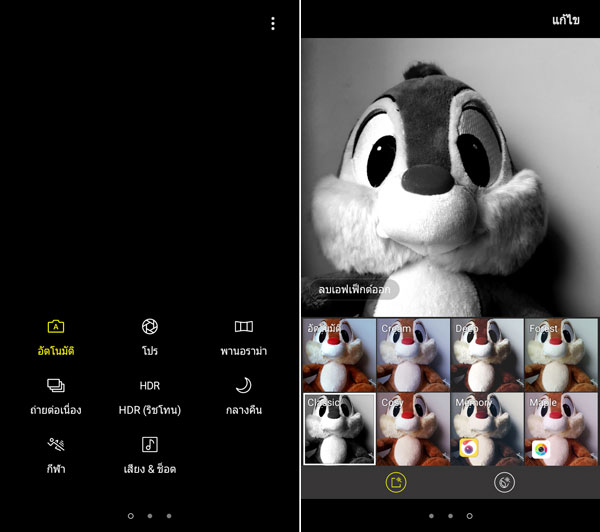Open the rainbow lens app badge on Maple

pos(541,449)
